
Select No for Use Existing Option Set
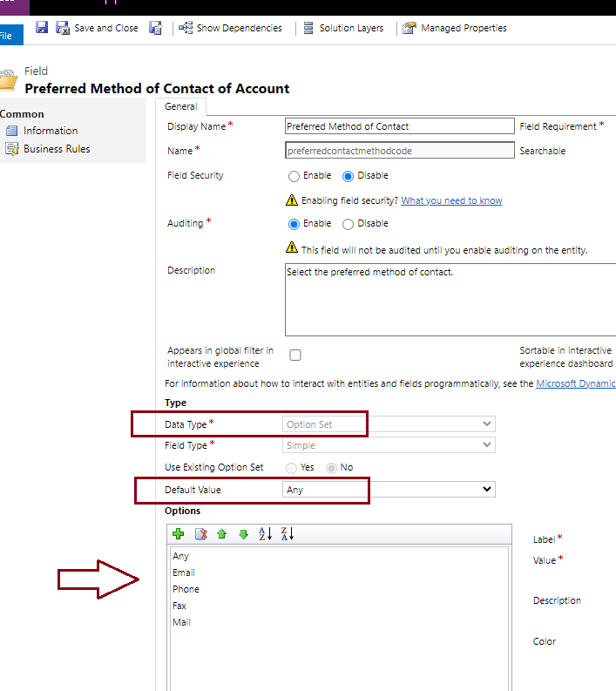(x=331, y=468)
